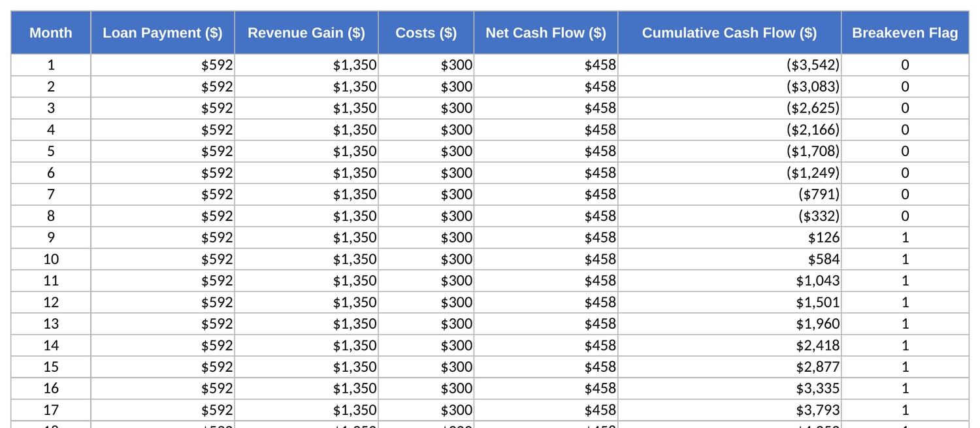Click the ($791) cumulative cash flow cell
Image resolution: width=980 pixels, height=428 pixels.
pyautogui.click(x=730, y=194)
